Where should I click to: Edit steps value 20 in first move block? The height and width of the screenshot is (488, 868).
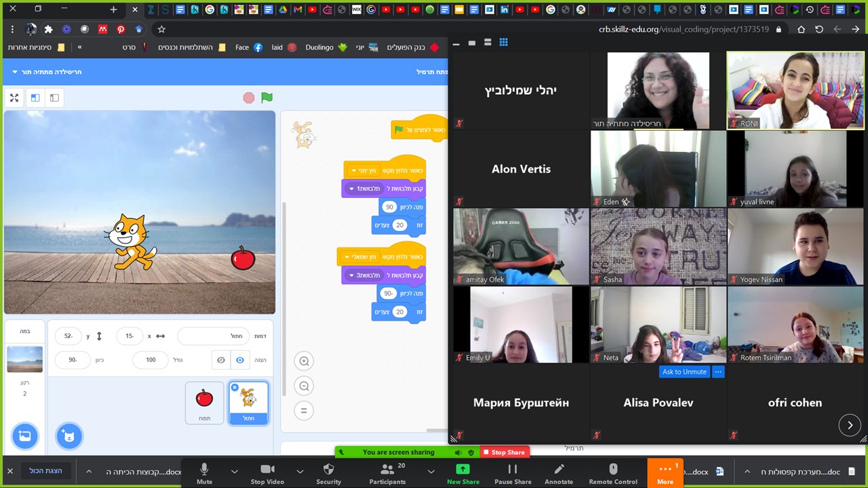coord(399,225)
